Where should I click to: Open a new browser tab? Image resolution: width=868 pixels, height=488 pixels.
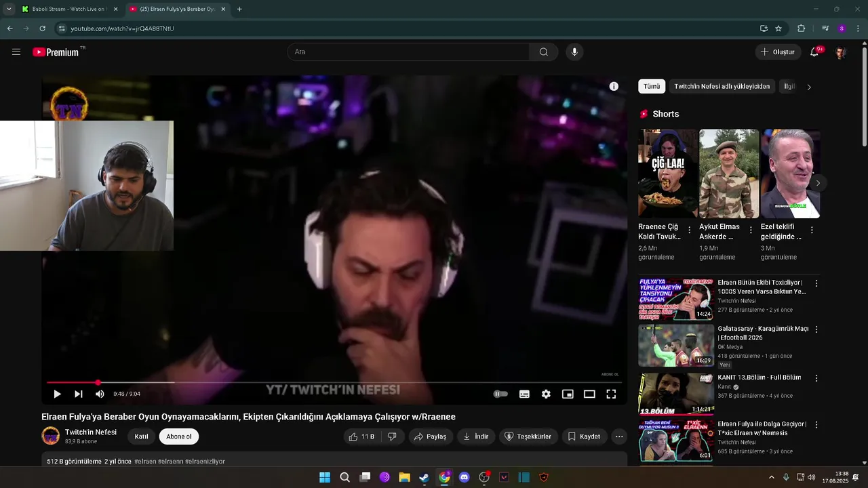pos(239,9)
